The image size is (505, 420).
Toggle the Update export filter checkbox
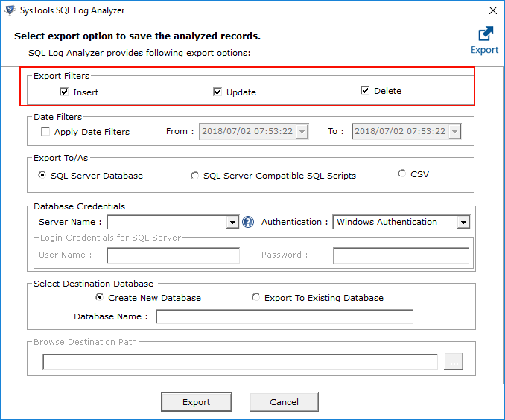point(217,92)
